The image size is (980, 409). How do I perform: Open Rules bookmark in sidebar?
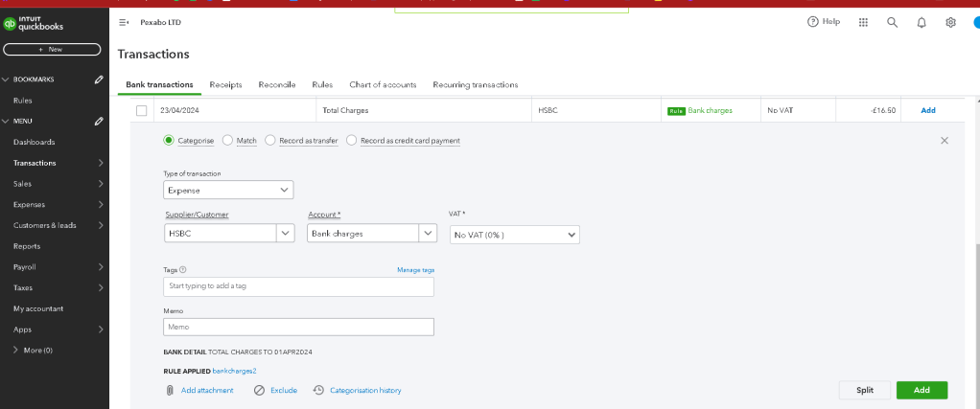pyautogui.click(x=22, y=101)
